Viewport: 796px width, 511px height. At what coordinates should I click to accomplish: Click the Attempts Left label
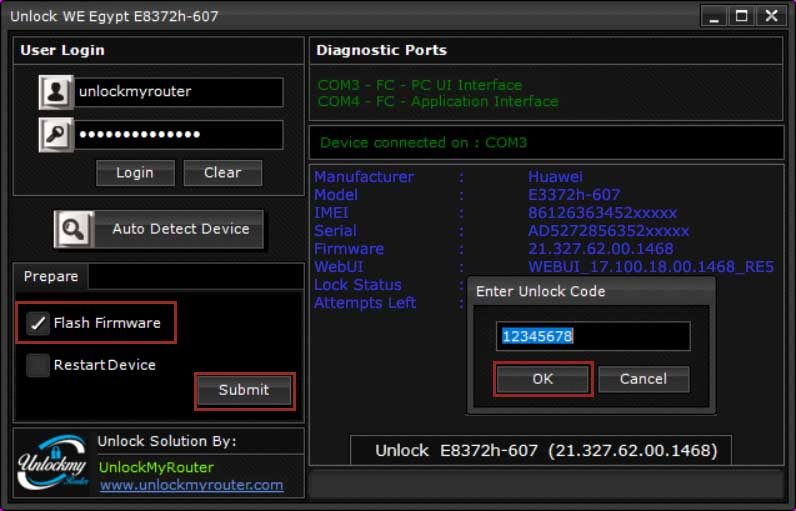click(x=365, y=303)
